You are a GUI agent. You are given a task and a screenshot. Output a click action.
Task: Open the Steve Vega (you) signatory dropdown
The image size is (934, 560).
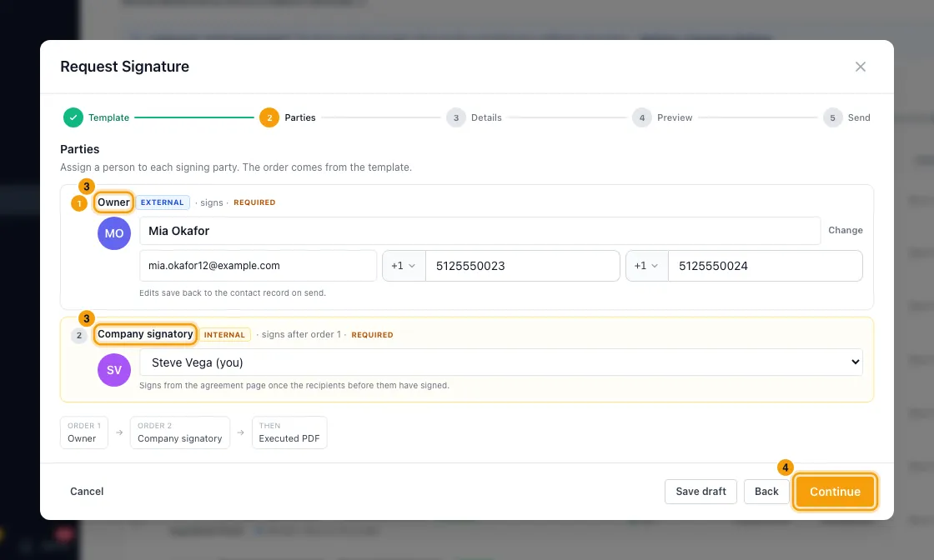coord(501,362)
